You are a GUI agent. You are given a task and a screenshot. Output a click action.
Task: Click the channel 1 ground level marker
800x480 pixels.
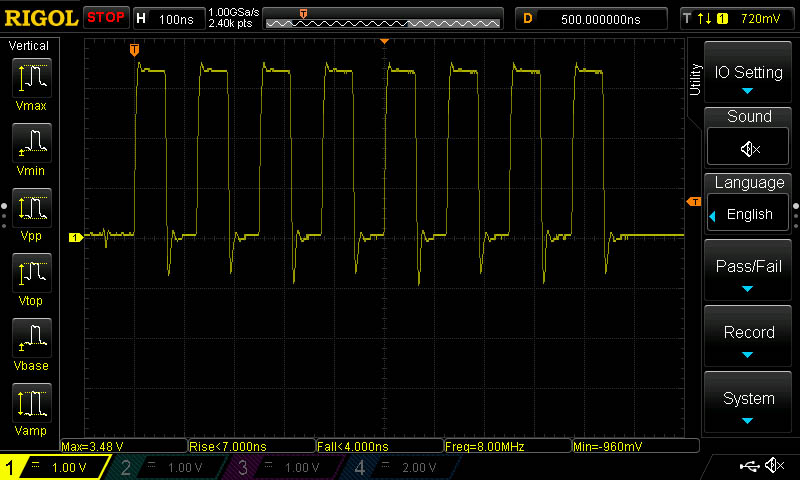point(76,237)
